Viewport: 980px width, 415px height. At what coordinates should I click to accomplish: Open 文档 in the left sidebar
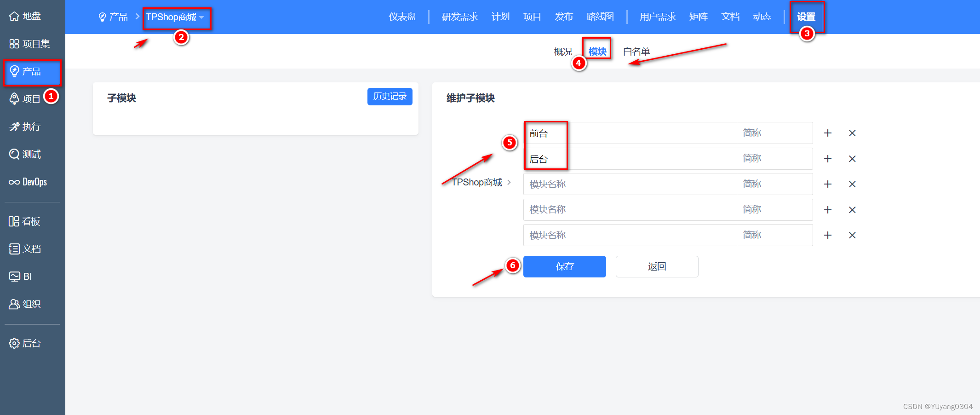[25, 249]
